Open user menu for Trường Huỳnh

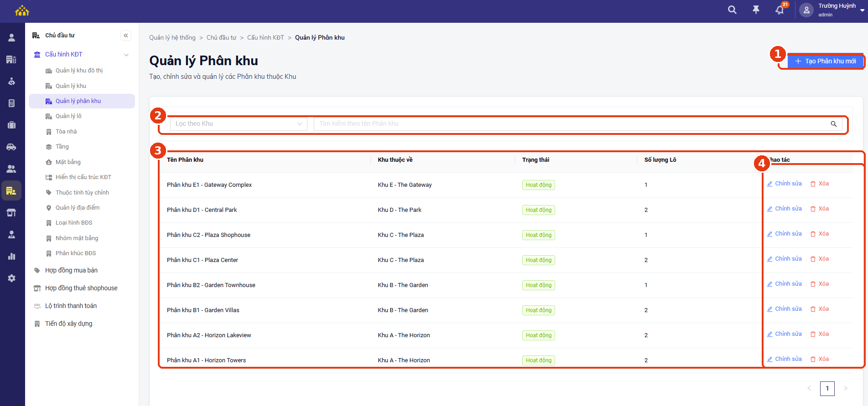coord(832,10)
